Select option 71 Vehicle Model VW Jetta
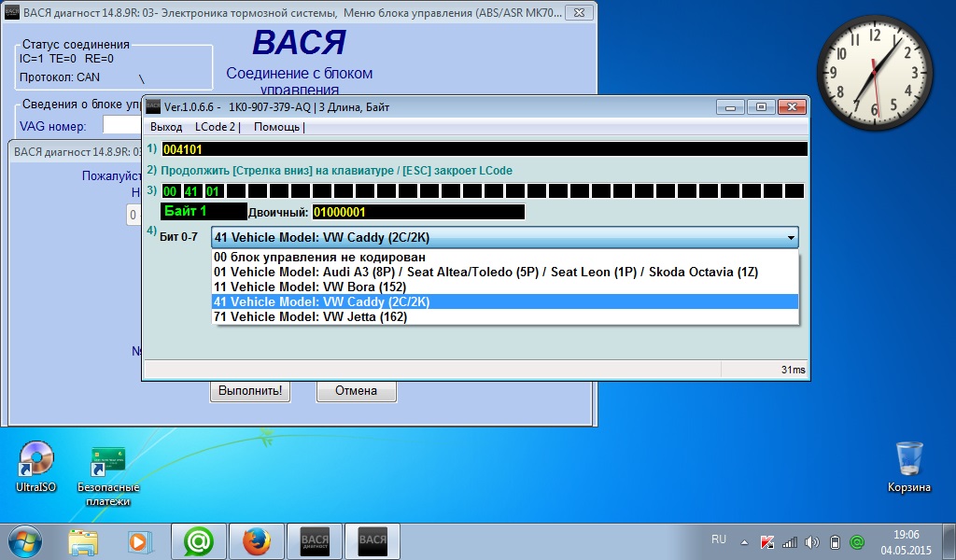Viewport: 956px width, 560px height. 505,316
